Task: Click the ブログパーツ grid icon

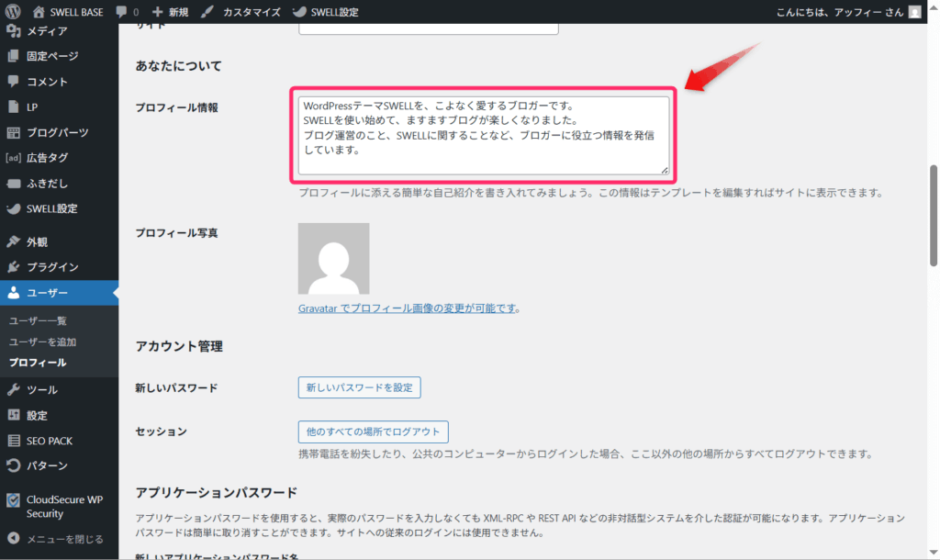Action: click(x=13, y=132)
